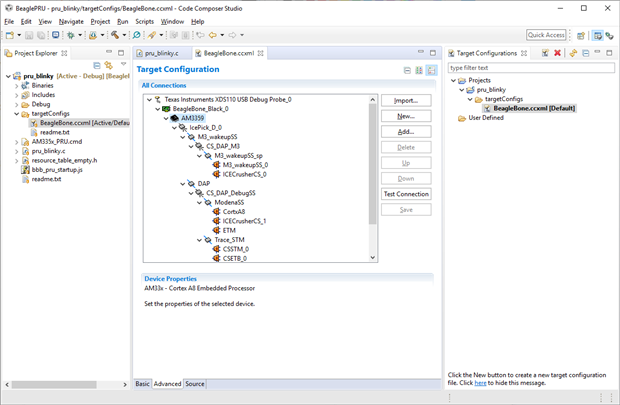This screenshot has height=405, width=620.
Task: Click the Import... button
Action: (x=405, y=101)
